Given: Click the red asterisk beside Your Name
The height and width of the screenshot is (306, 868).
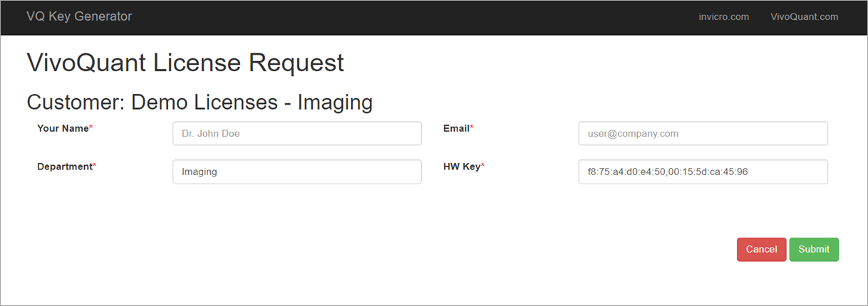Looking at the screenshot, I should [x=91, y=128].
